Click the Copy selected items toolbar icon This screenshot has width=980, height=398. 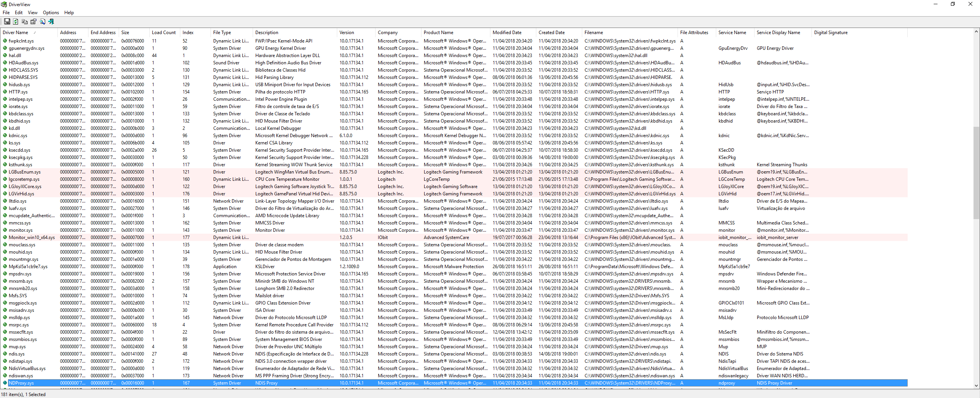coord(24,22)
